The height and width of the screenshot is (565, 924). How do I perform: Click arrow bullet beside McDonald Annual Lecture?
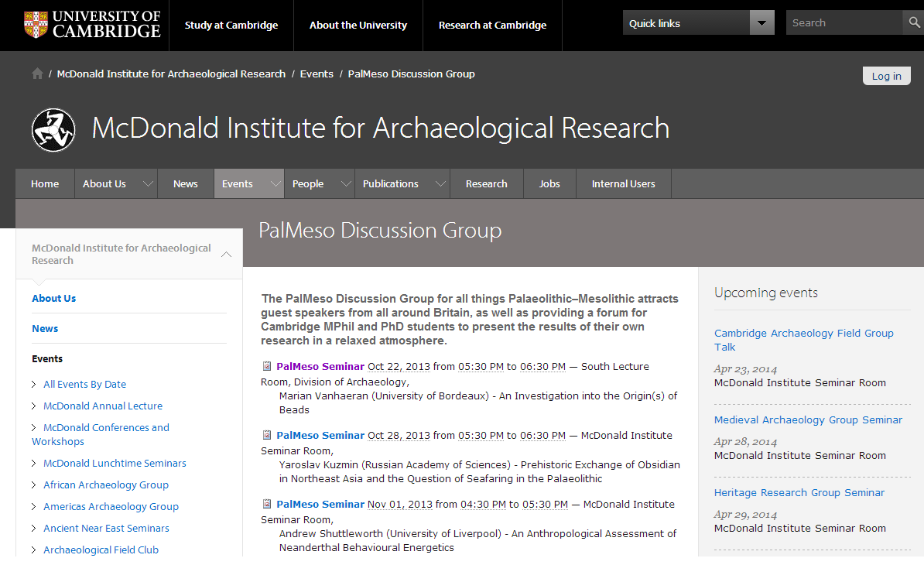point(34,406)
